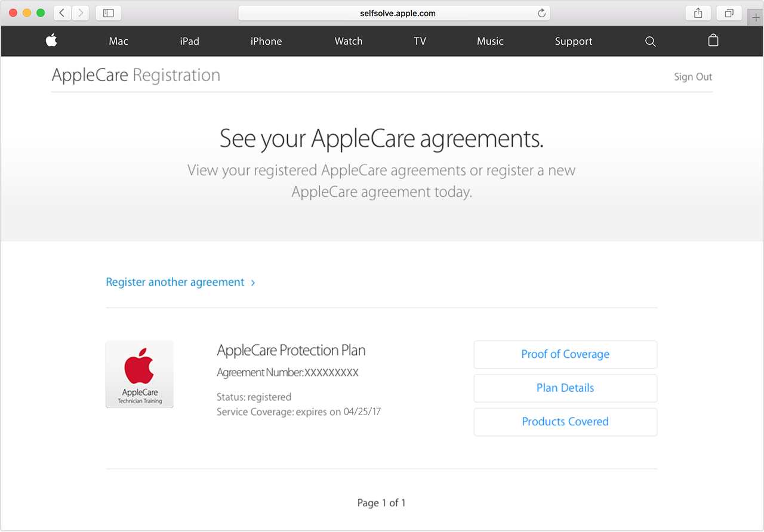Viewport: 764px width, 532px height.
Task: Expand the Register another agreement chevron
Action: pos(252,282)
